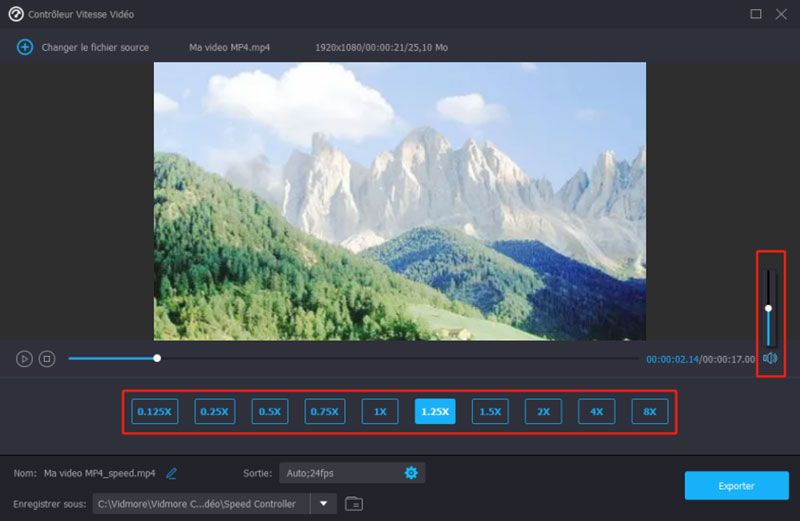The width and height of the screenshot is (800, 521).
Task: Click the vertical volume slider handle
Action: click(768, 308)
